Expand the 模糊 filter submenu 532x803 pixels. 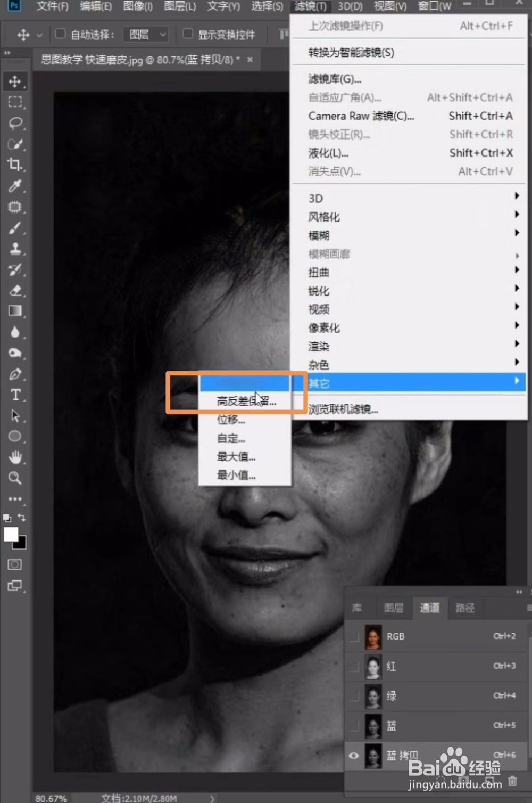pyautogui.click(x=410, y=235)
